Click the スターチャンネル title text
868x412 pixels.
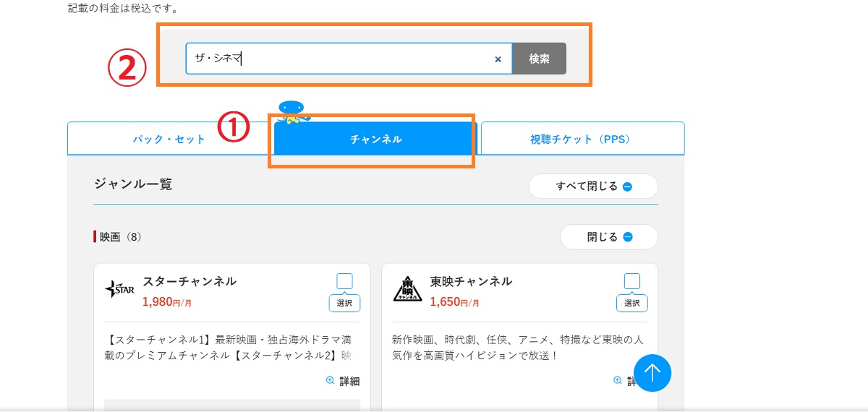click(x=190, y=281)
